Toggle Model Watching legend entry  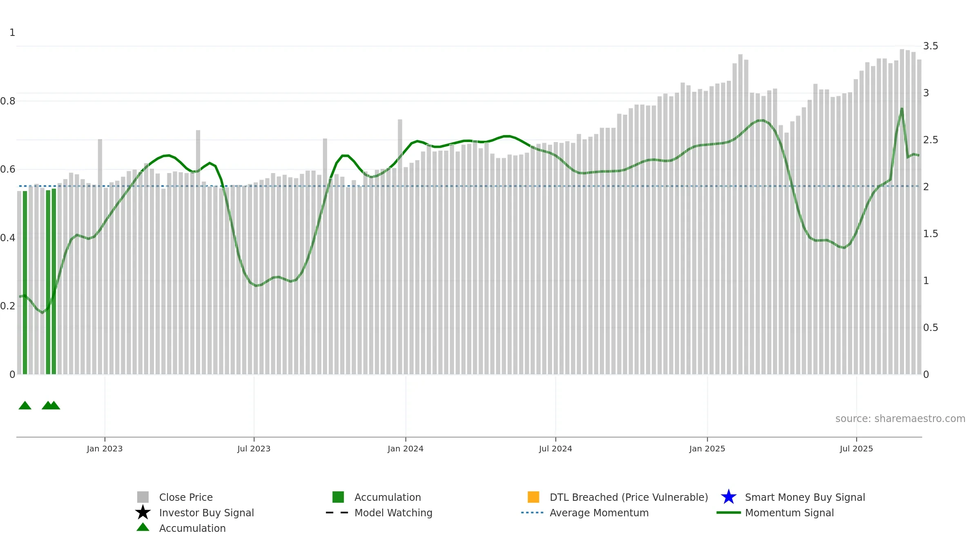click(393, 513)
